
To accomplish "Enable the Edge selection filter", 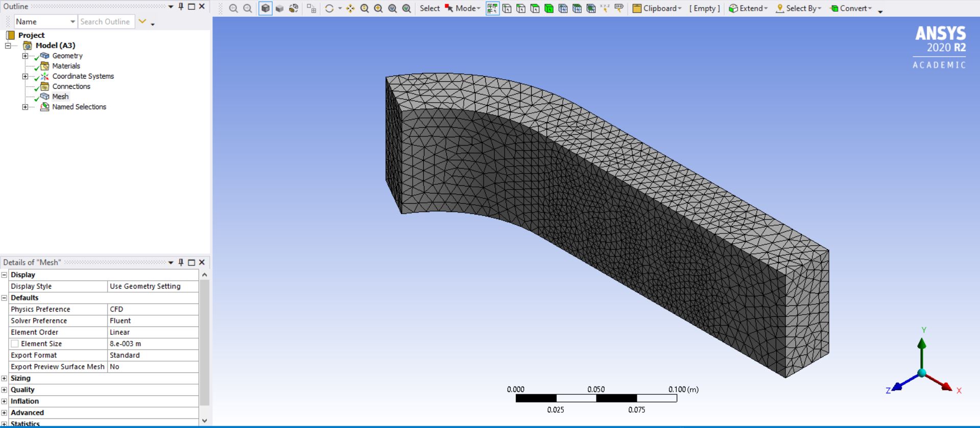I will click(x=521, y=8).
